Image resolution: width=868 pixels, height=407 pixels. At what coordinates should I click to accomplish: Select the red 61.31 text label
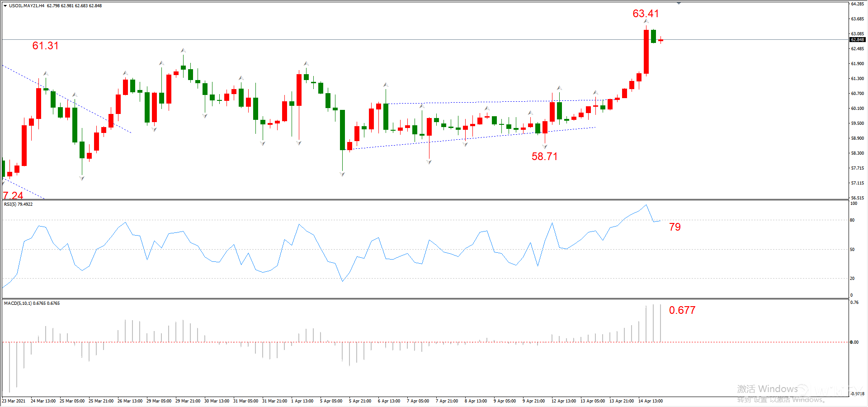coord(45,46)
